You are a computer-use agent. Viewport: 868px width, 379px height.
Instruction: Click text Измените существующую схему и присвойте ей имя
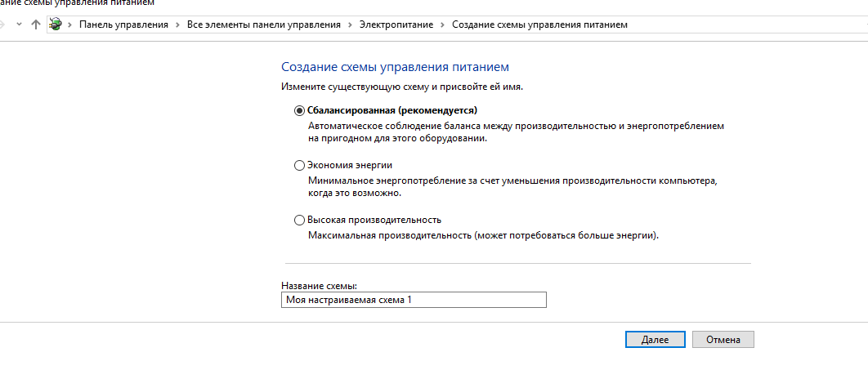402,87
